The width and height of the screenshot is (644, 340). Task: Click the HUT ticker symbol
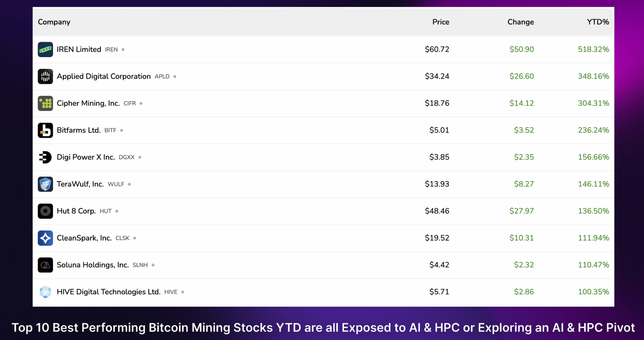click(x=106, y=211)
